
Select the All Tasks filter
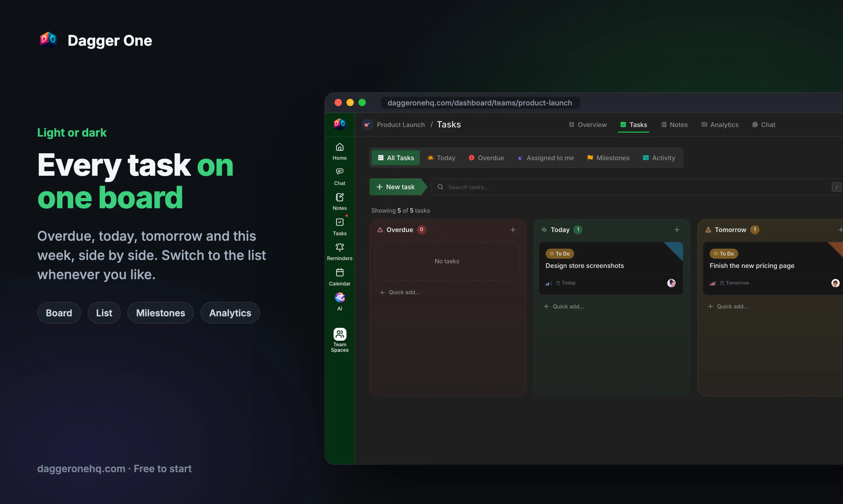[x=396, y=158]
